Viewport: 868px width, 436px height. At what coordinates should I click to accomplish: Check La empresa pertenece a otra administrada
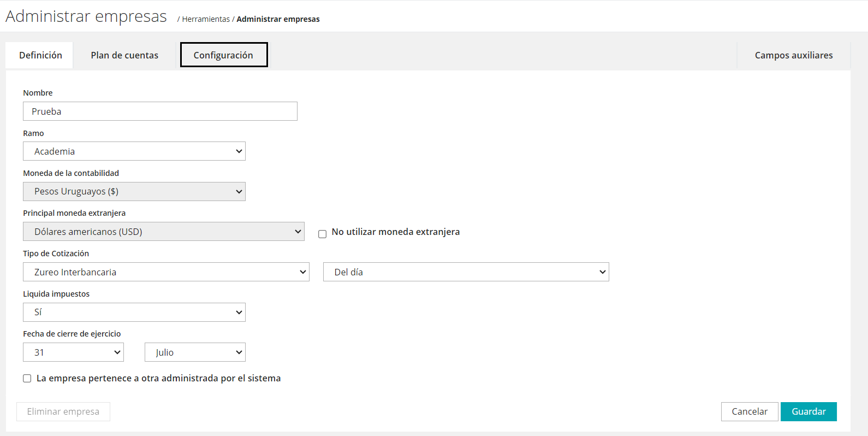27,379
